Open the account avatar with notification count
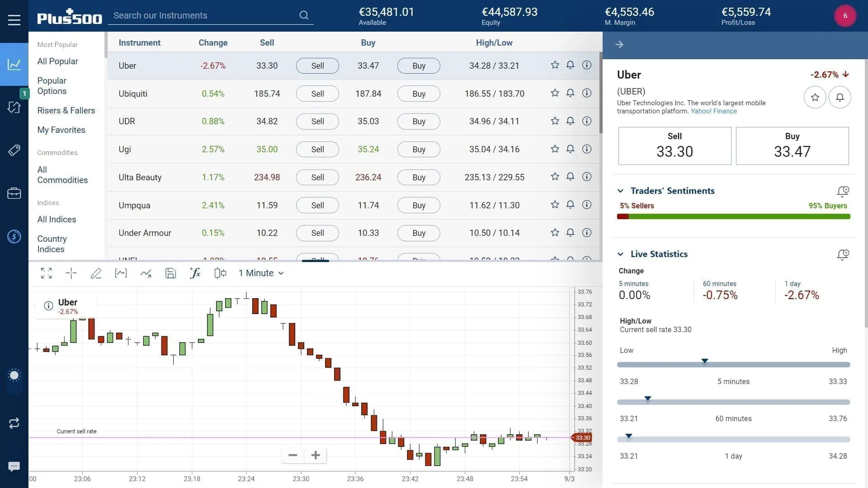 click(x=845, y=16)
